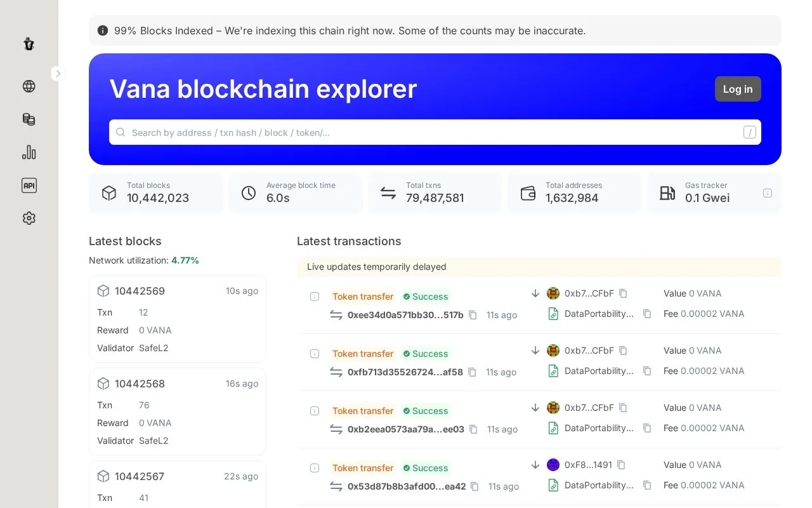Screen dimensions: 812x508
Task: Open the Gas tracker info icon
Action: 768,193
